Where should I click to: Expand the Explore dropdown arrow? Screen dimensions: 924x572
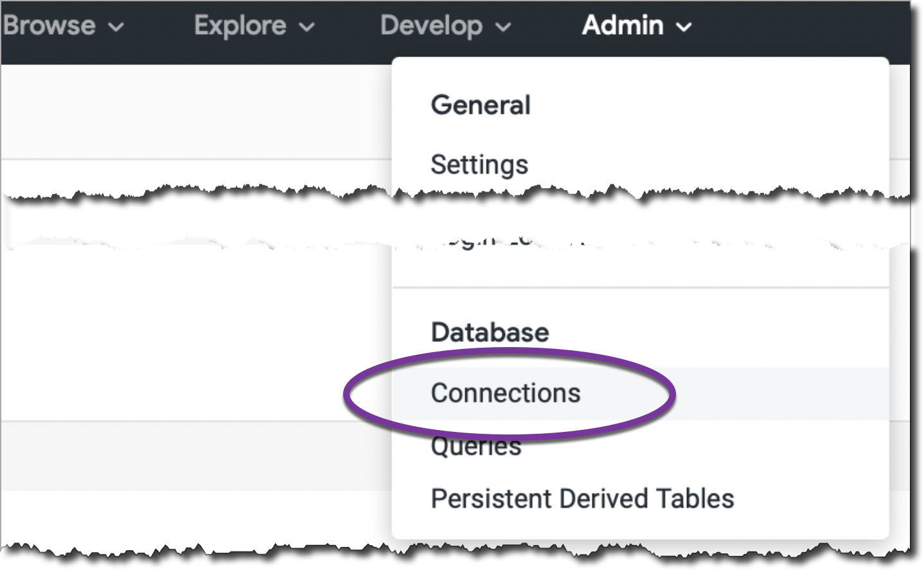308,27
